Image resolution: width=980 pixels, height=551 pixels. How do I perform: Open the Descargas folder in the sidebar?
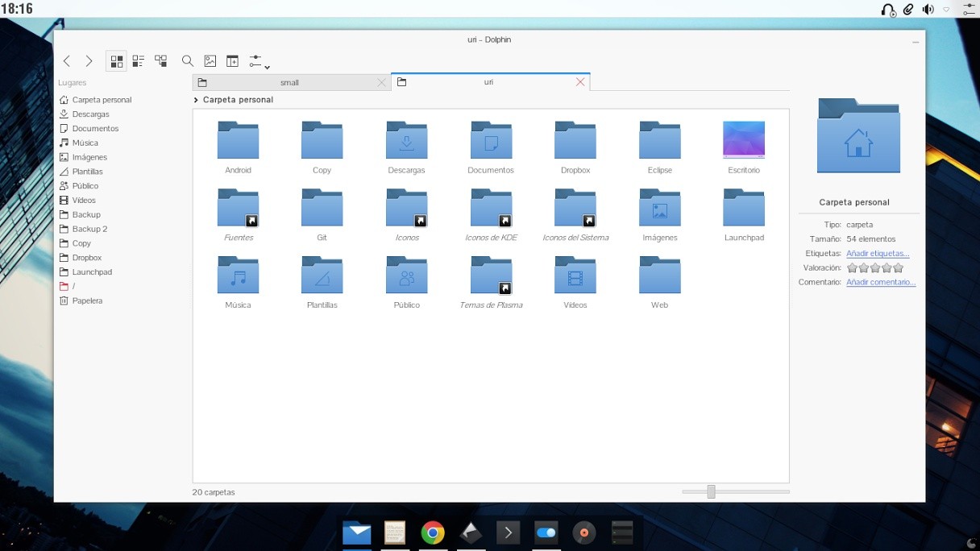click(89, 114)
